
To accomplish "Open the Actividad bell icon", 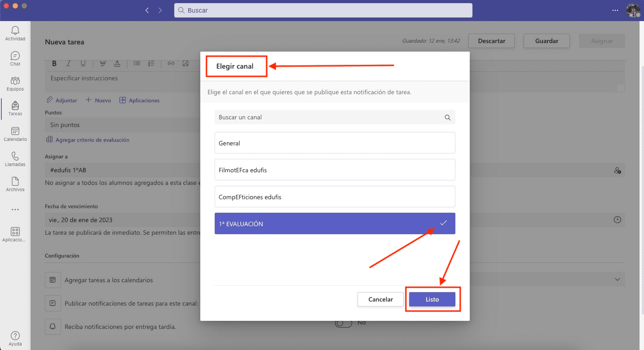I will [x=15, y=31].
